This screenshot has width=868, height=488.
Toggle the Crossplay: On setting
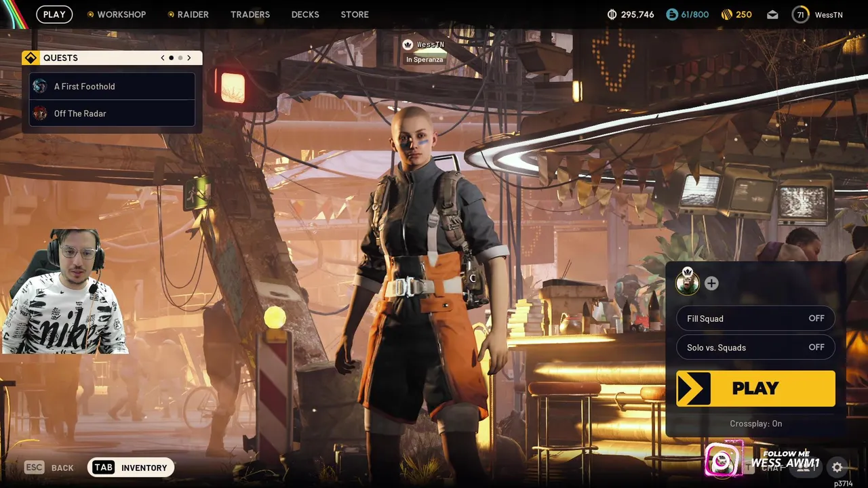(755, 424)
